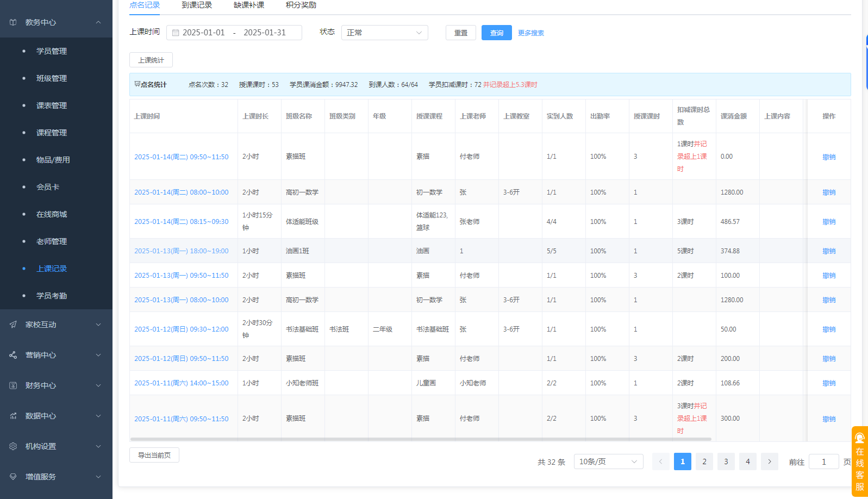This screenshot has width=868, height=499.
Task: Click 撤销 for 2025-01-14 08:15~09:30 row
Action: (x=829, y=222)
